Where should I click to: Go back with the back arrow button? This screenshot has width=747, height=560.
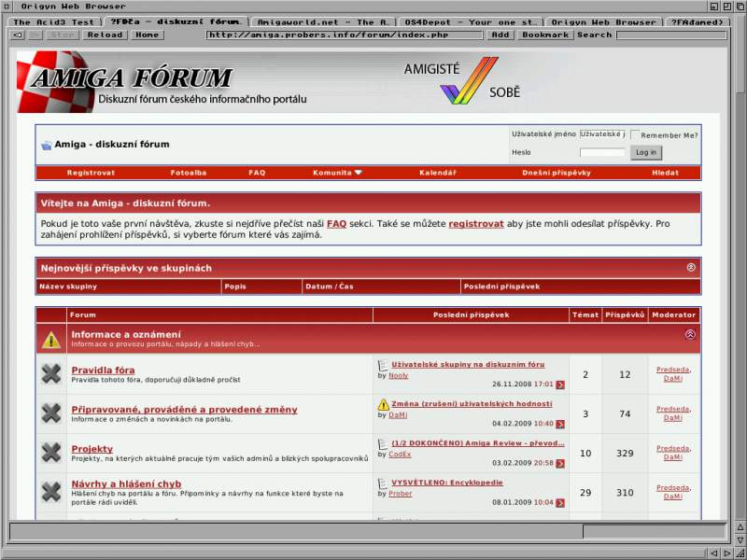(x=17, y=35)
